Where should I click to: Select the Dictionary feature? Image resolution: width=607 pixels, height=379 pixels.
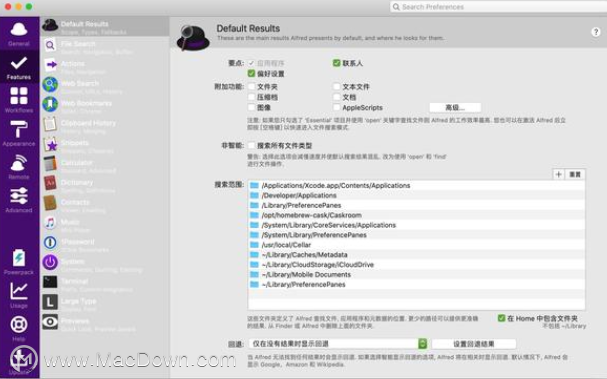[105, 185]
